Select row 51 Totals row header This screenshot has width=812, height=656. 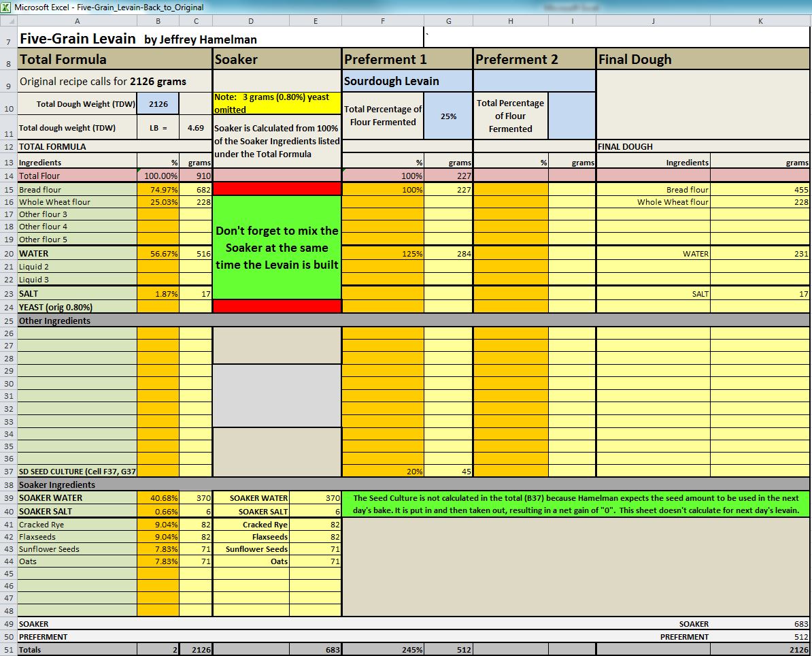[8, 649]
